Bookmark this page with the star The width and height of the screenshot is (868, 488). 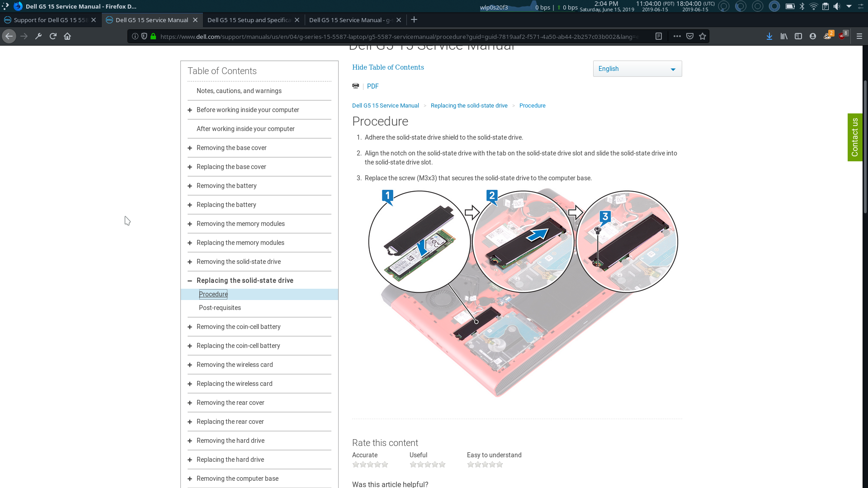(703, 36)
